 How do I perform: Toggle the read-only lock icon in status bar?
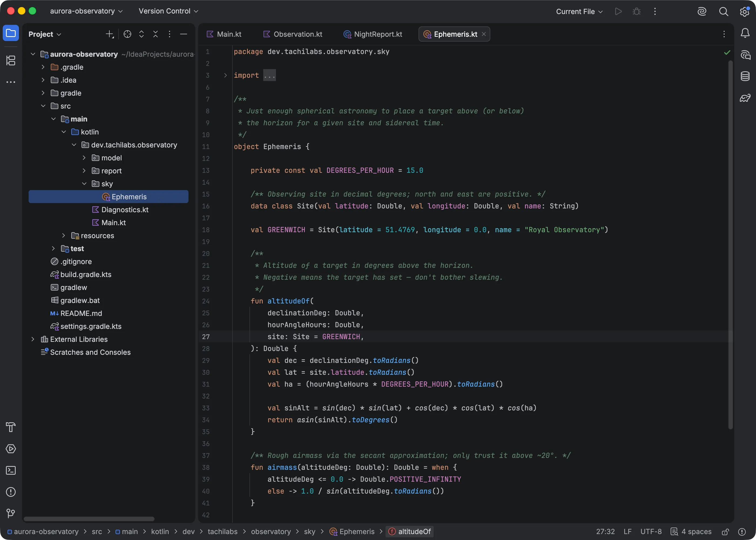click(x=725, y=532)
